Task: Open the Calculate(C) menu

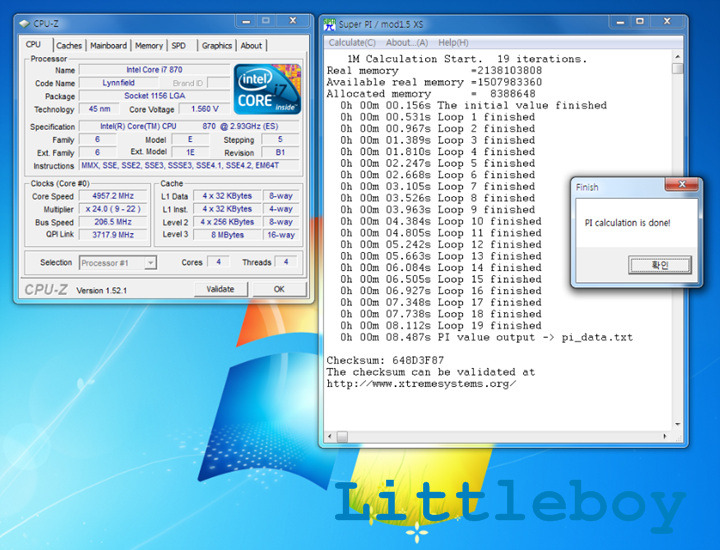Action: [352, 43]
